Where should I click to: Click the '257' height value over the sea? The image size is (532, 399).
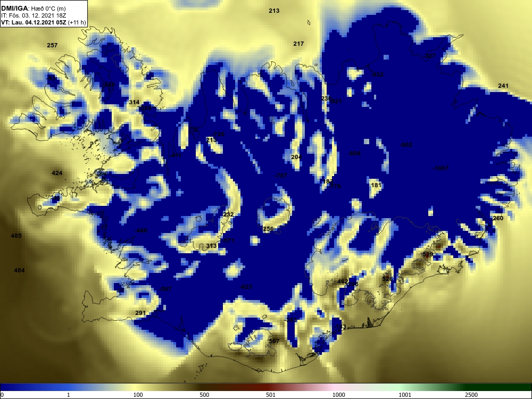52,45
